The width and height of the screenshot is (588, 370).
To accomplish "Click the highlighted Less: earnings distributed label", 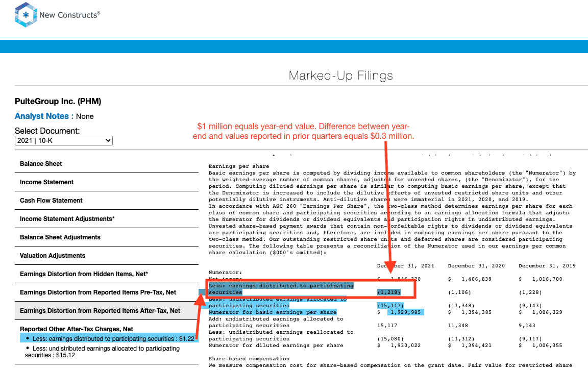I will [x=281, y=289].
